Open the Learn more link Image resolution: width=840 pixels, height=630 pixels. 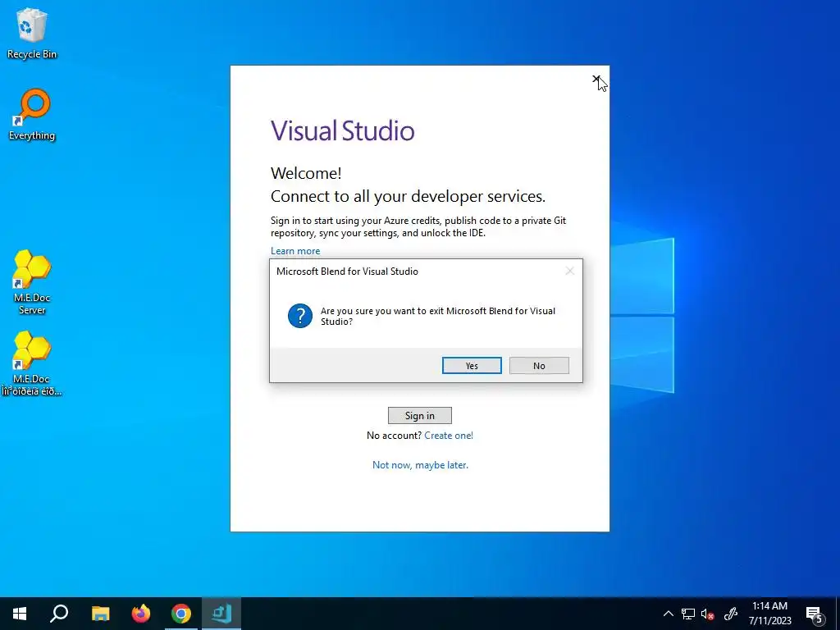click(x=295, y=251)
